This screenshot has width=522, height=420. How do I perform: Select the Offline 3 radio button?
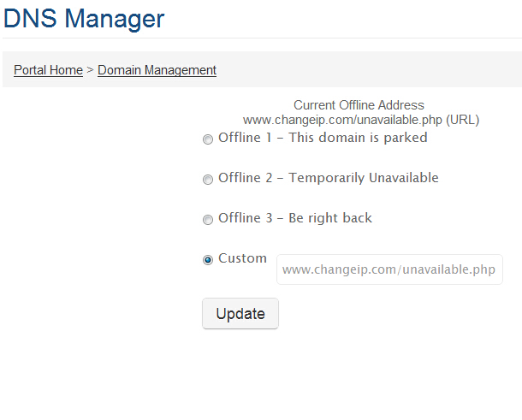pos(208,220)
